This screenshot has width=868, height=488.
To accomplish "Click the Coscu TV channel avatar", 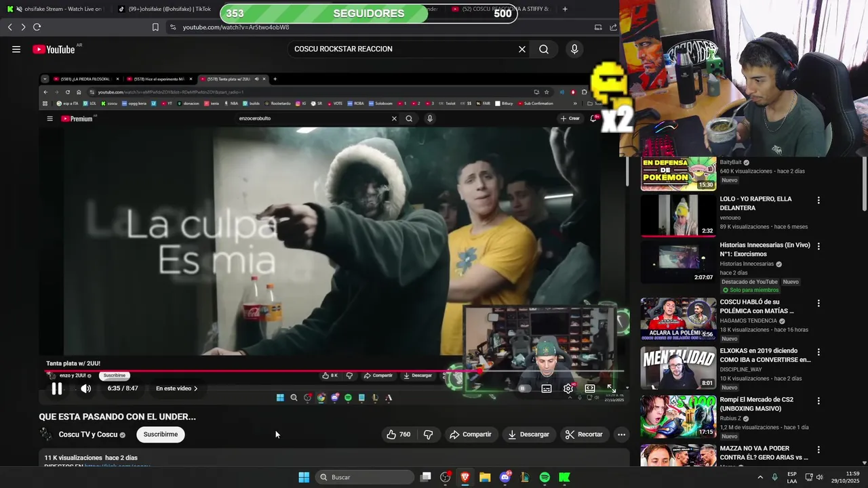I will 45,434.
